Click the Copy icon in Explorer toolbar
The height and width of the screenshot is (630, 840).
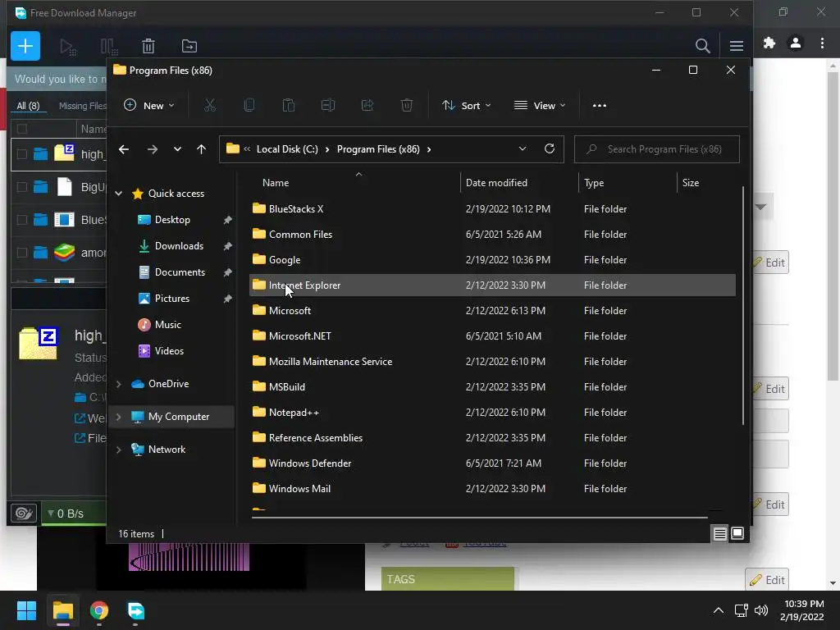tap(249, 106)
